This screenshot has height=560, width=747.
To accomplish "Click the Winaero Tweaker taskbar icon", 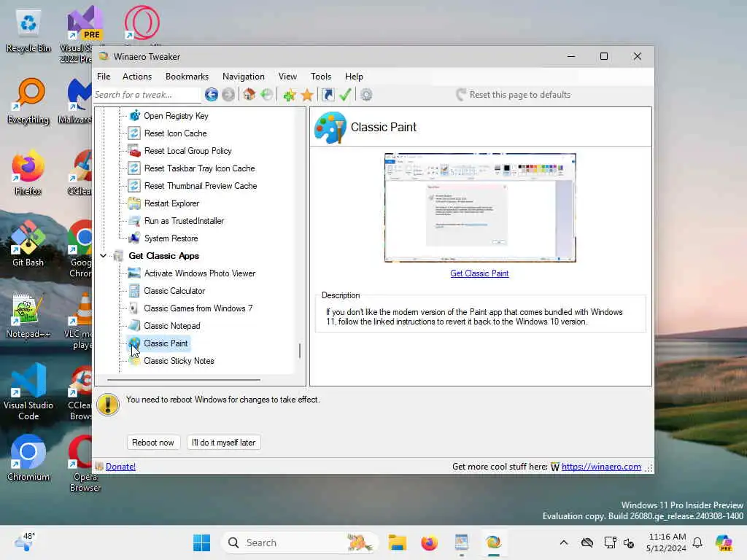I will coord(494,542).
